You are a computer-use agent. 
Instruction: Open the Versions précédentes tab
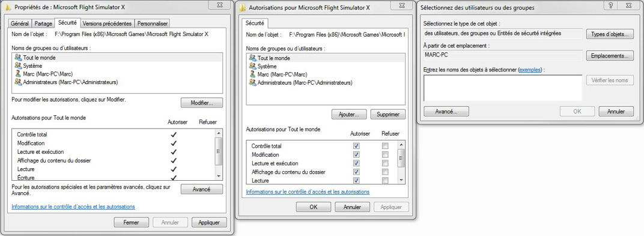[x=107, y=23]
